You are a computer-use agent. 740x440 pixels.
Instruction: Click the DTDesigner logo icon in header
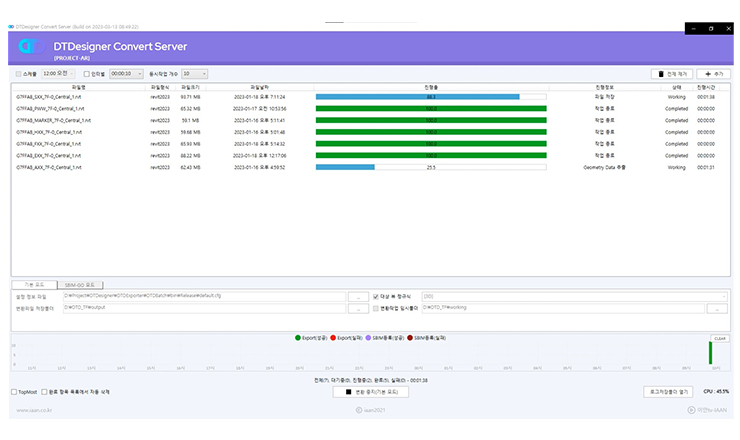click(28, 47)
